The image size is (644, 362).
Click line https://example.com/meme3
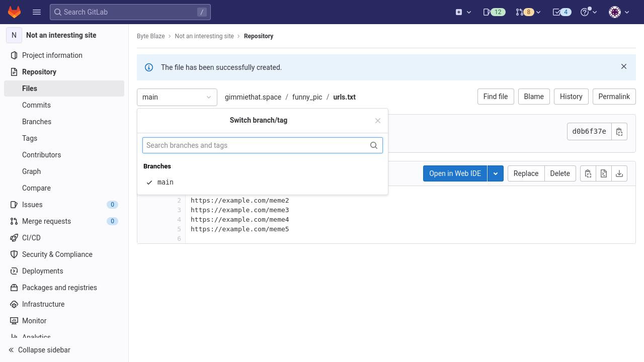pyautogui.click(x=240, y=210)
